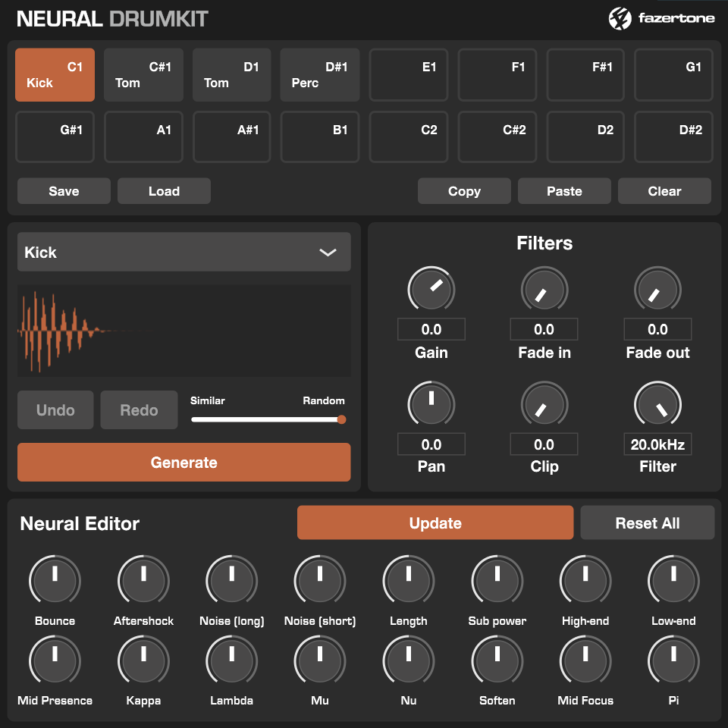Save the current drum kit

click(x=64, y=191)
